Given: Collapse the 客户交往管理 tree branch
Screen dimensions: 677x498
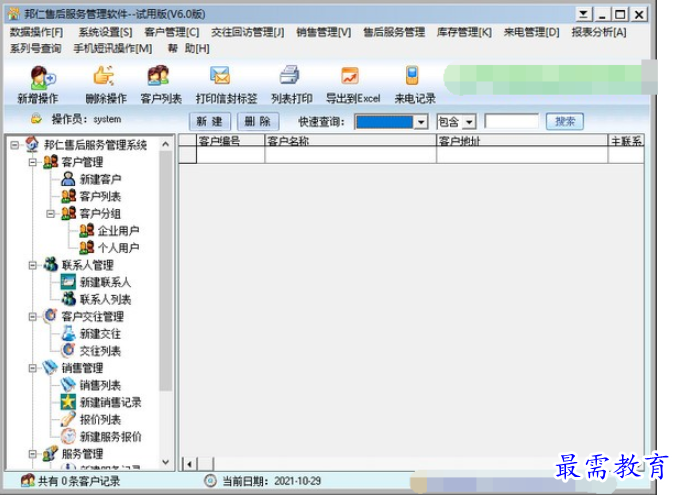Looking at the screenshot, I should 32,317.
